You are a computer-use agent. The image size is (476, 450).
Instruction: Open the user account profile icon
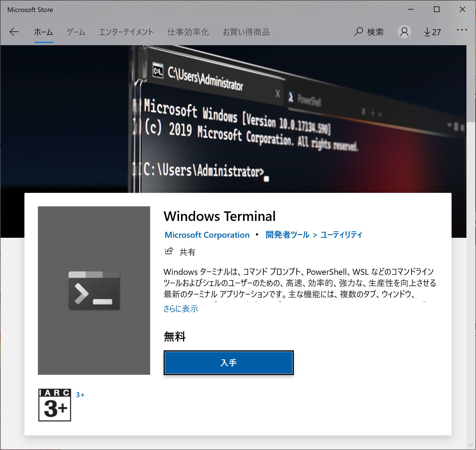(404, 32)
